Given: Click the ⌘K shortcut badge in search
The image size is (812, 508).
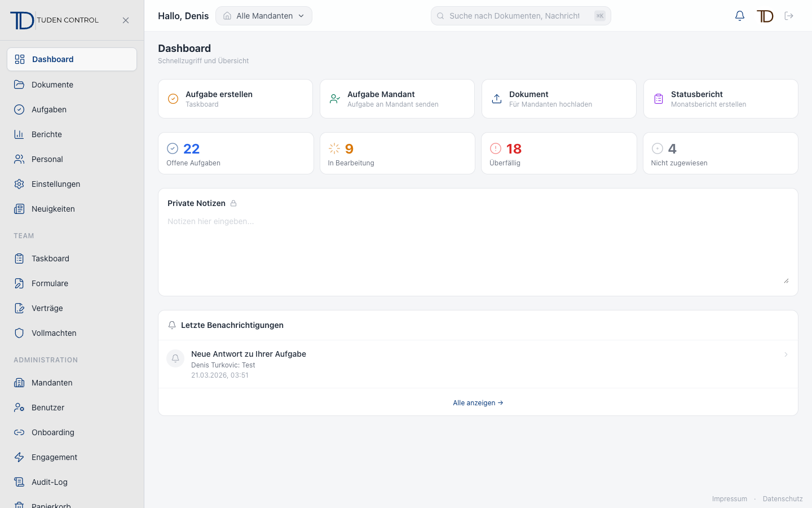Looking at the screenshot, I should (x=600, y=16).
